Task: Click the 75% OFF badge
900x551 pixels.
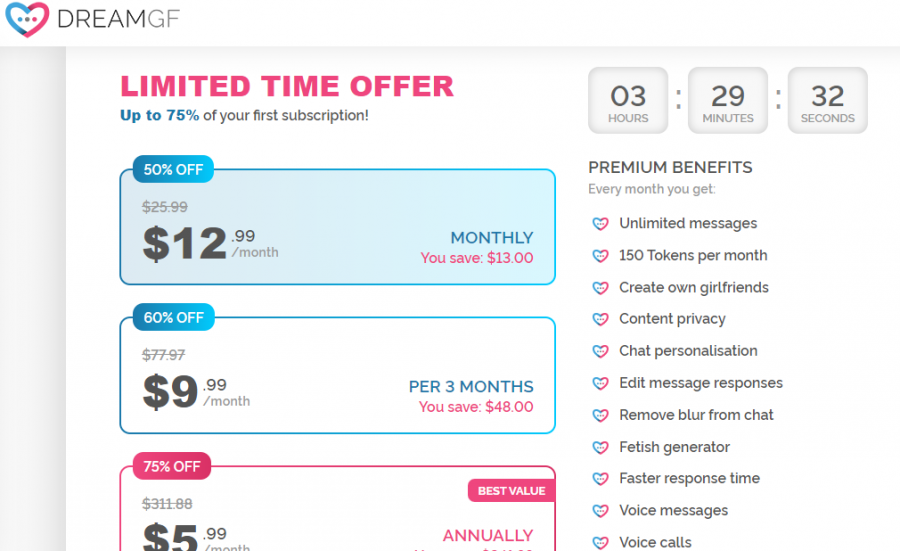Action: [x=172, y=466]
